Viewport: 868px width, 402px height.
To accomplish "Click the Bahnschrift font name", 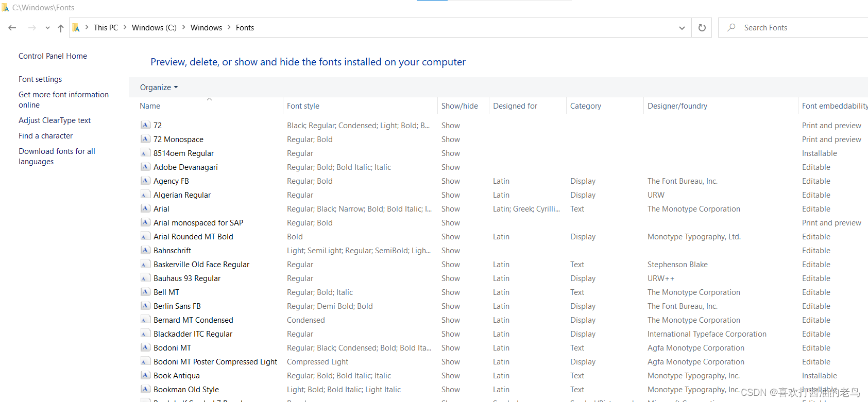I will click(172, 251).
